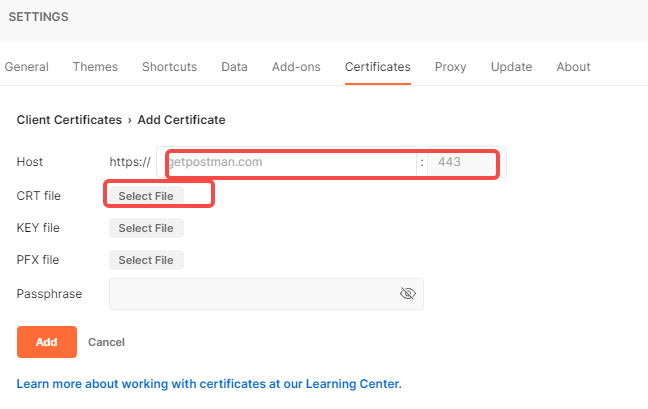
Task: Click the KEY file label
Action: point(38,228)
